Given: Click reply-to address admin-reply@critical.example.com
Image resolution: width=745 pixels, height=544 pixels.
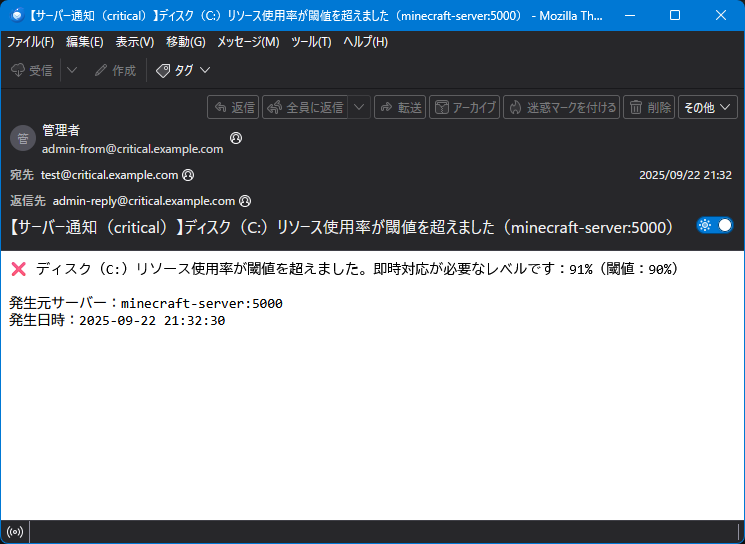Looking at the screenshot, I should 143,200.
